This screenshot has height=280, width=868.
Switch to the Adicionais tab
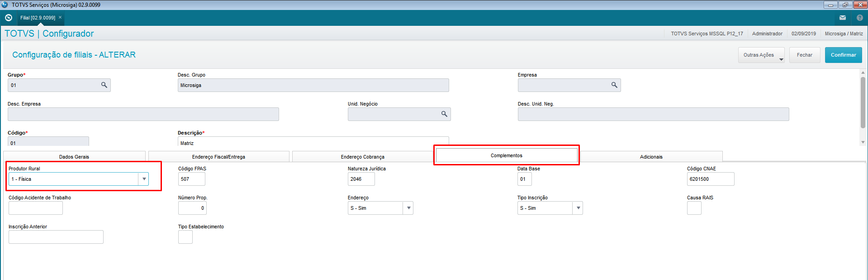coord(651,157)
